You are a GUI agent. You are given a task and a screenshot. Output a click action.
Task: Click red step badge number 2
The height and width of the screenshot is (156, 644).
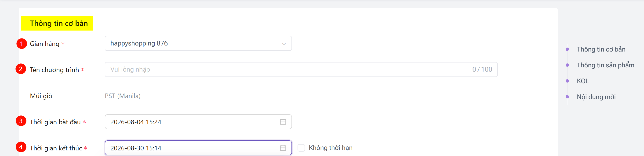point(21,69)
